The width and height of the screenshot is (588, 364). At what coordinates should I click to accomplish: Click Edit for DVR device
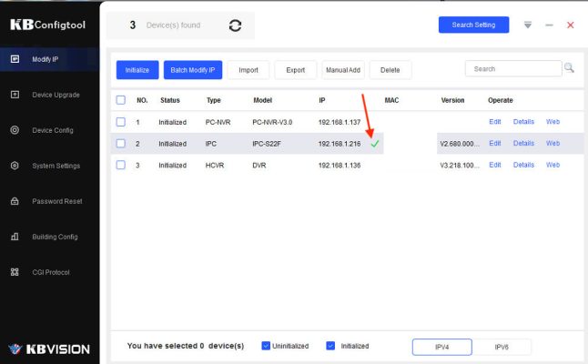[495, 165]
